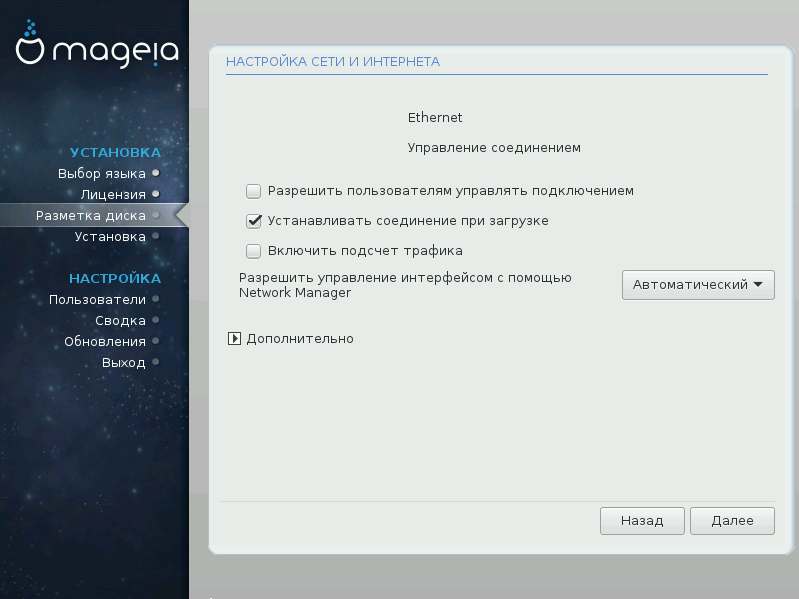Enable Включить подсчет трафика checkbox
The width and height of the screenshot is (799, 599).
254,251
